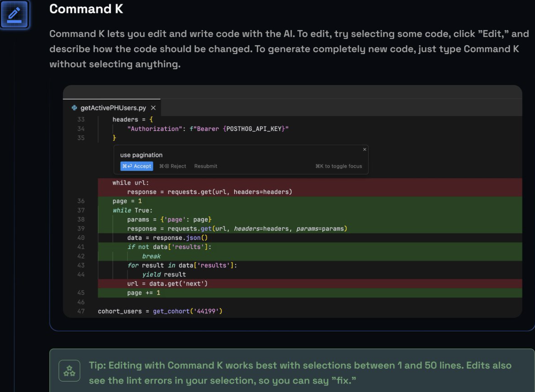This screenshot has width=535, height=392.
Task: Click line number 36 in the gutter
Action: (x=81, y=201)
